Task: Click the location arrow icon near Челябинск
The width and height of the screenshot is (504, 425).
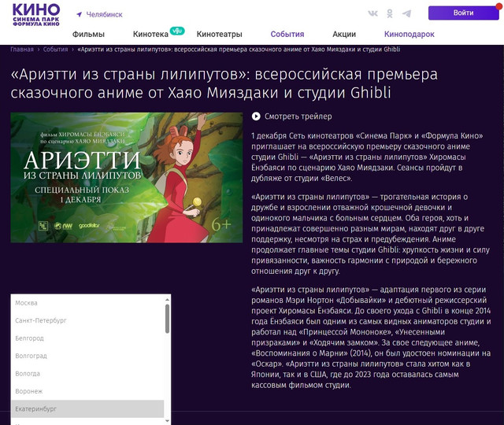Action: [x=79, y=14]
